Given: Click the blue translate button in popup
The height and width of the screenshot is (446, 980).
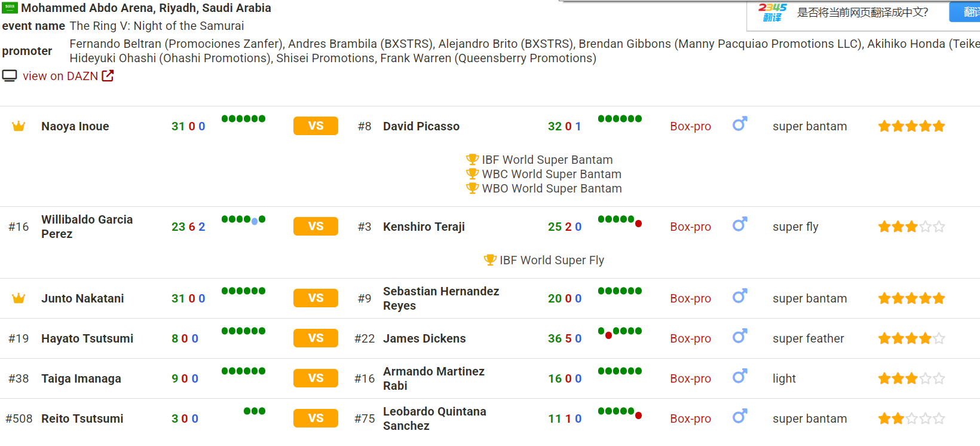Looking at the screenshot, I should [965, 12].
